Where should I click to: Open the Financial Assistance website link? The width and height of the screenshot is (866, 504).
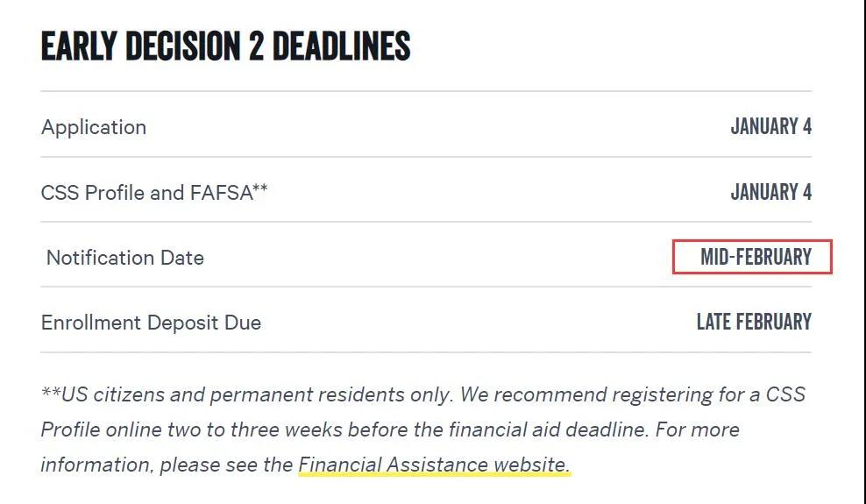434,465
